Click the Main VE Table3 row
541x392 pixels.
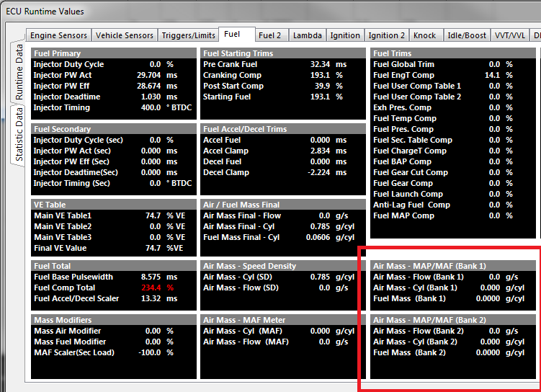pyautogui.click(x=114, y=237)
